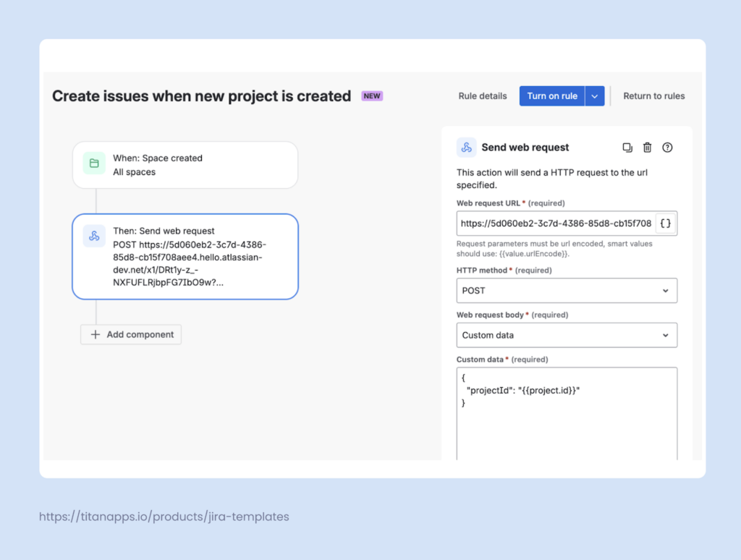Open the Add component button
Image resolution: width=741 pixels, height=560 pixels.
pyautogui.click(x=130, y=334)
